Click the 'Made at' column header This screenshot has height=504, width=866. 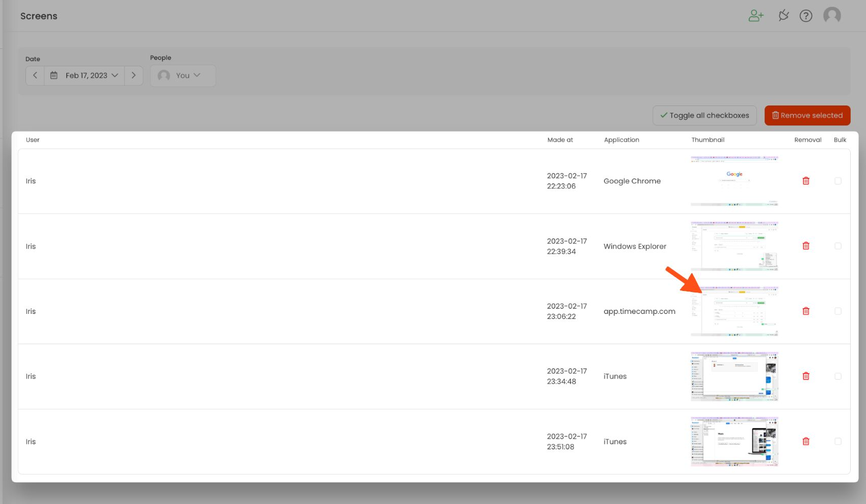[x=560, y=140]
